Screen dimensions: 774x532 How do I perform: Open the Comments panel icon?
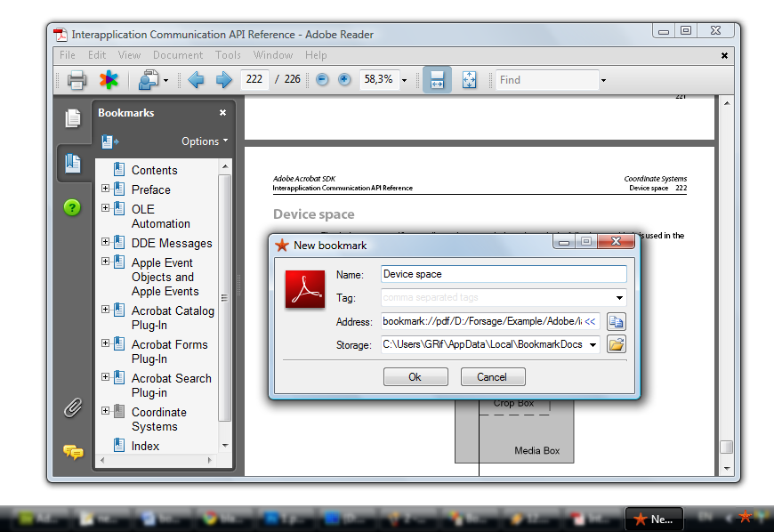click(x=73, y=452)
